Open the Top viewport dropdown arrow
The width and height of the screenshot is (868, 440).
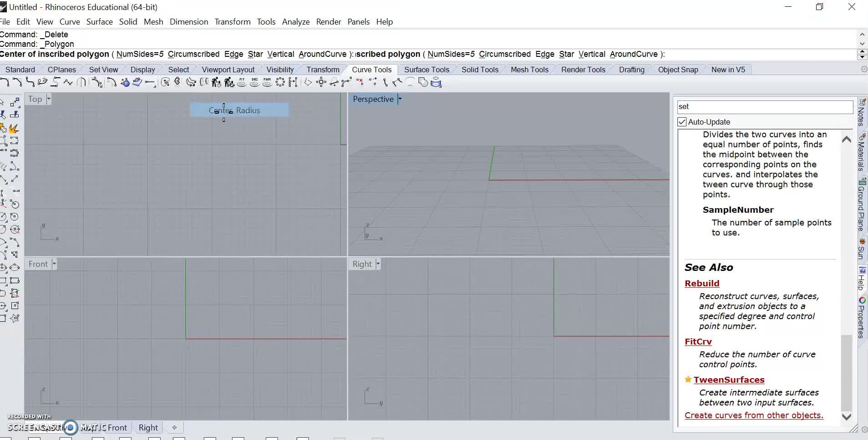[x=49, y=99]
